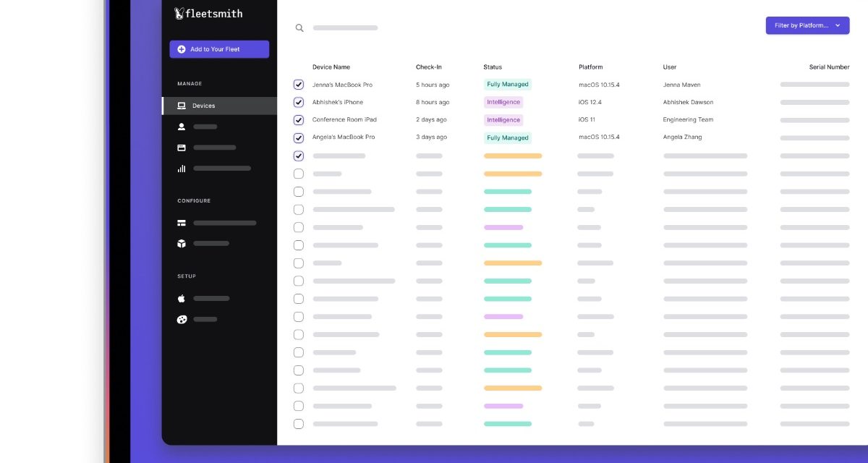Sort by the Check-In column header
The height and width of the screenshot is (463, 868).
(x=428, y=67)
